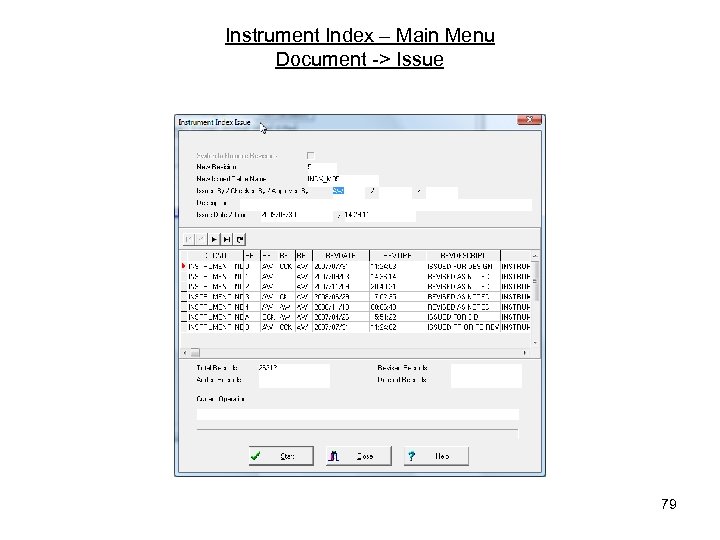Click the Issue Date field
Screen dimensions: 720x540
coord(297,215)
